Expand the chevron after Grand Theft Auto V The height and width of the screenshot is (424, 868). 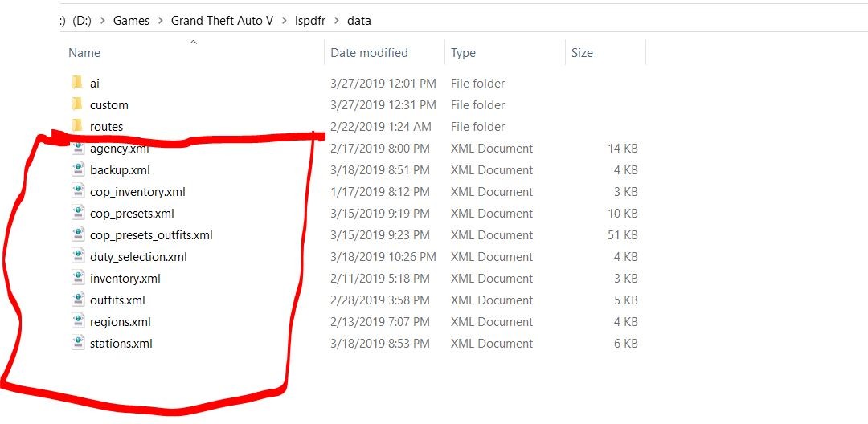[x=285, y=21]
